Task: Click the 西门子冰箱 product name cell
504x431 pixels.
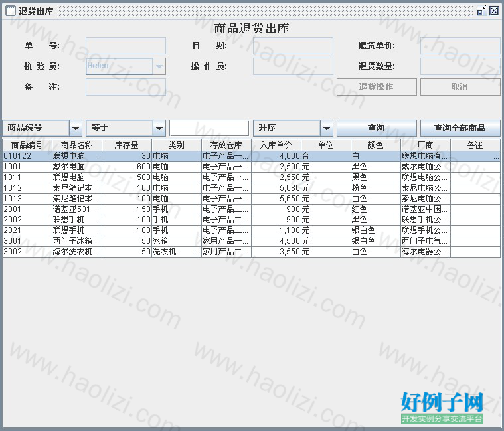Action: coord(77,241)
